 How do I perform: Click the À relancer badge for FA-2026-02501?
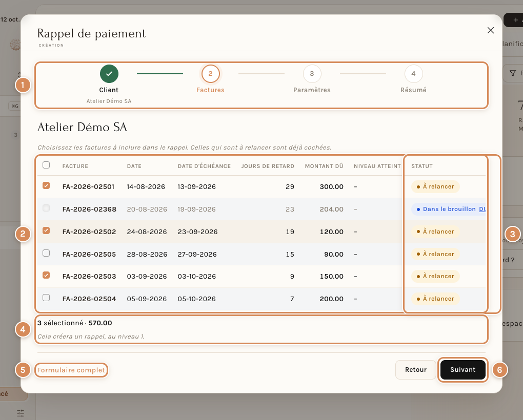pos(435,186)
